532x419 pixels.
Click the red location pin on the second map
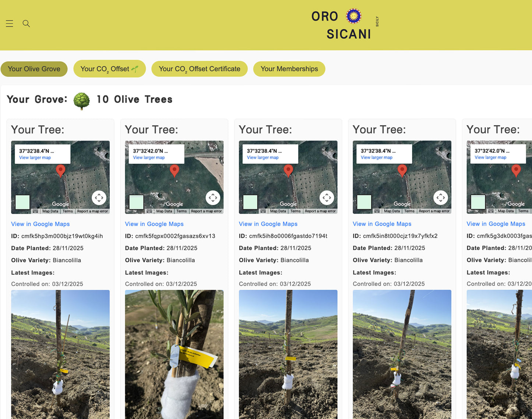coord(175,170)
